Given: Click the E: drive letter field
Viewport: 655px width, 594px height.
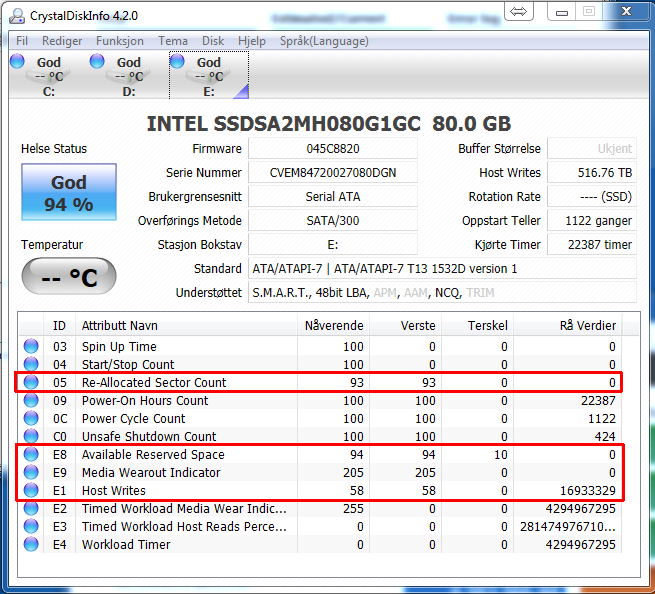Looking at the screenshot, I should click(x=333, y=245).
